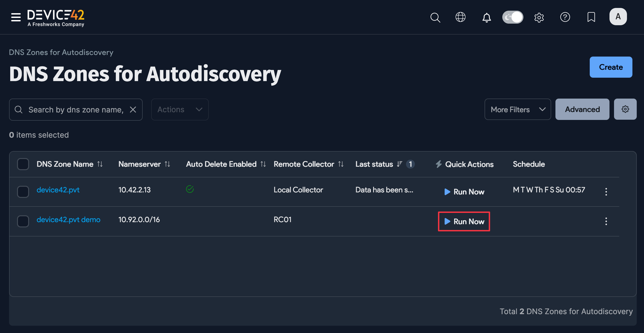This screenshot has width=644, height=333.
Task: Toggle dark mode in the header
Action: [513, 17]
